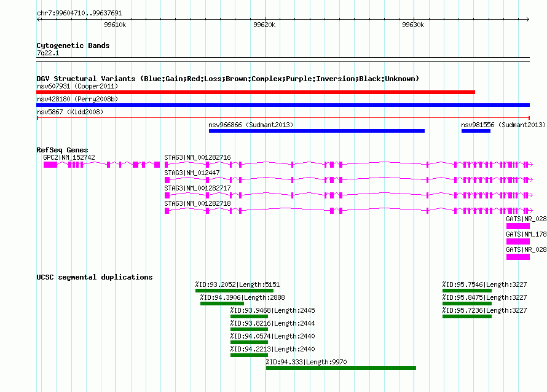The image size is (547, 392).
Task: Click the %ID:93.8216|Length:2444 label
Action: point(272,323)
